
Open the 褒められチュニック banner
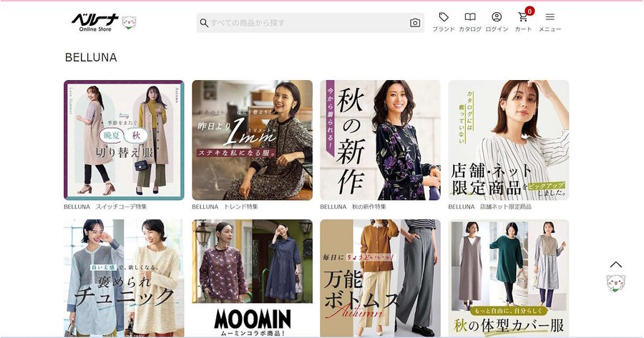pos(124,278)
